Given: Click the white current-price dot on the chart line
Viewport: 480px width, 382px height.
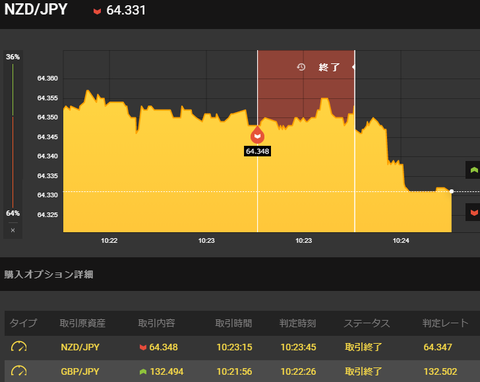Looking at the screenshot, I should pos(452,191).
